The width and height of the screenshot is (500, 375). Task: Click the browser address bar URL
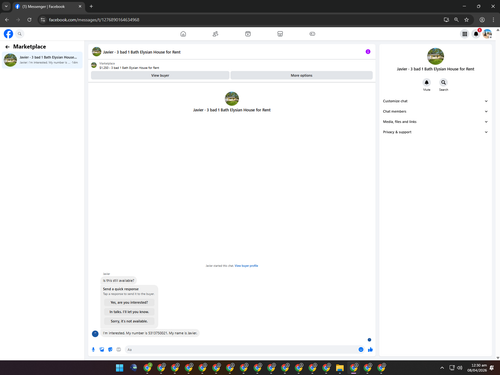[x=94, y=20]
